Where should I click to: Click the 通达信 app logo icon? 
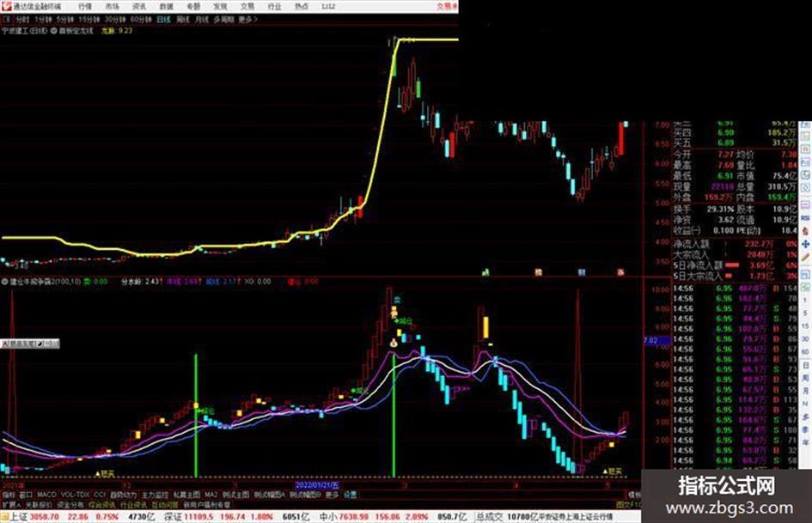(6, 6)
